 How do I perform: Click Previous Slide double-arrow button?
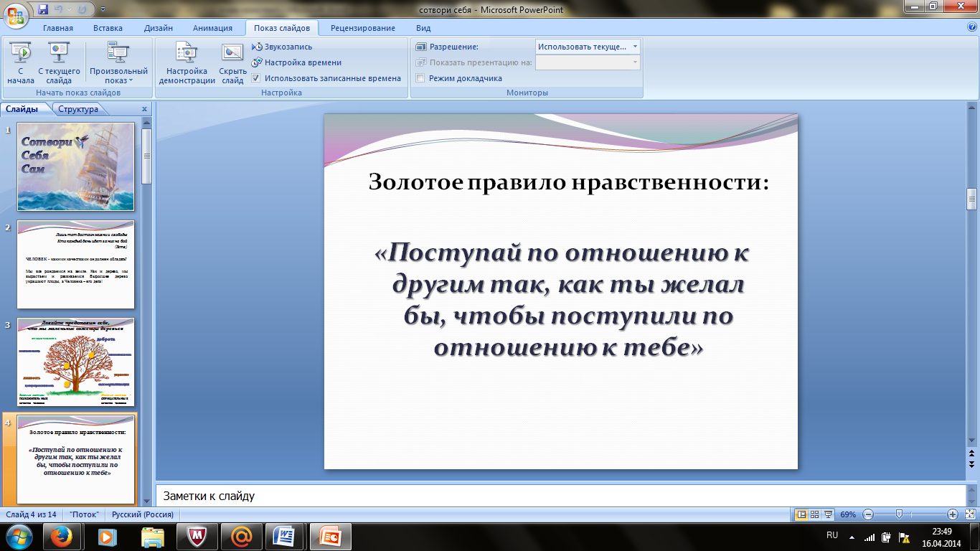click(x=972, y=454)
